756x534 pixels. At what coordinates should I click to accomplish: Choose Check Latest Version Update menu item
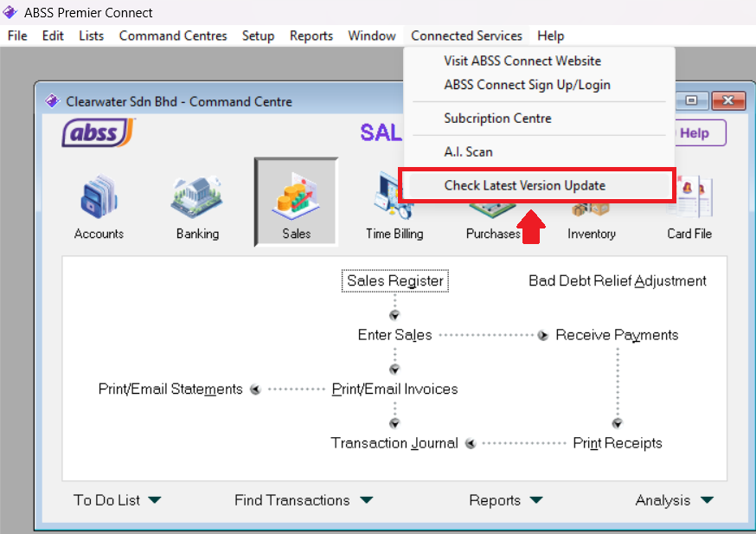coord(524,185)
